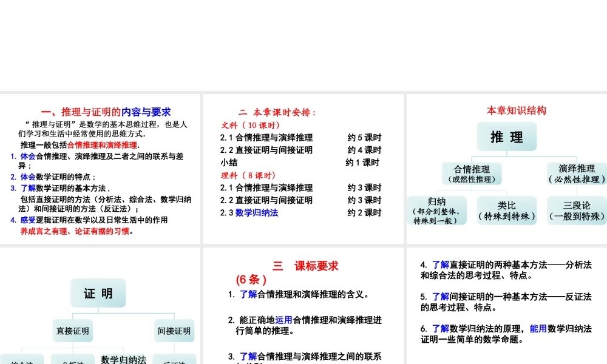
Task: Click the blue 数学归纳法 text in item 2.3
Action: [x=257, y=213]
